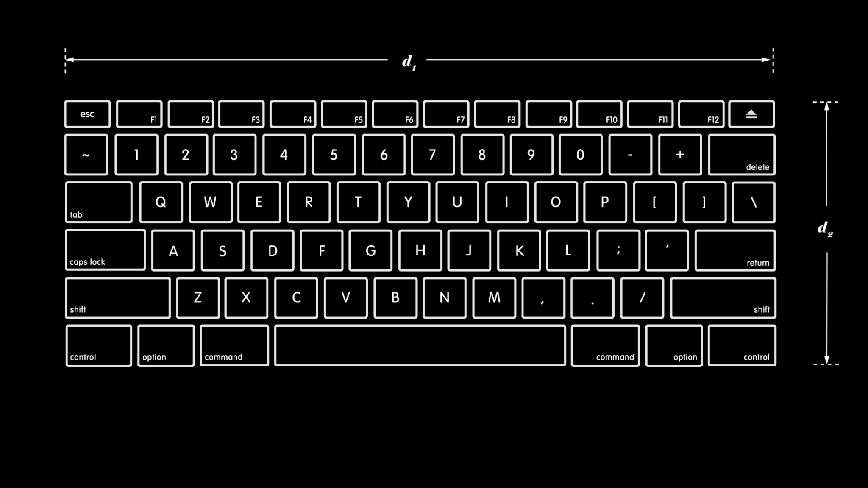Screen dimensions: 868x488
Task: Press the Shift key left
Action: tap(117, 297)
